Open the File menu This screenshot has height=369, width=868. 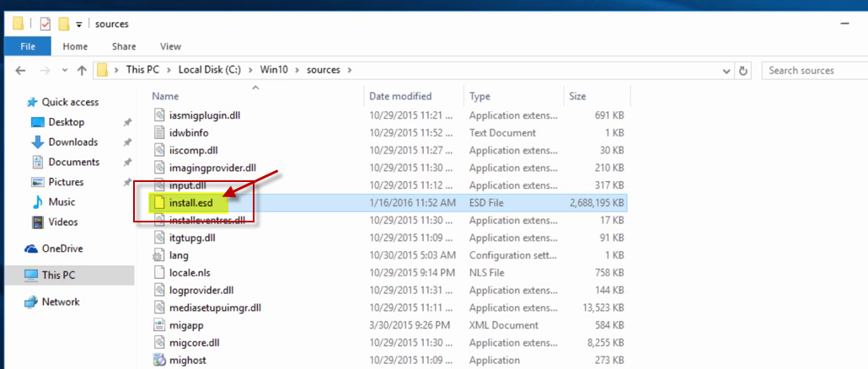click(x=28, y=46)
